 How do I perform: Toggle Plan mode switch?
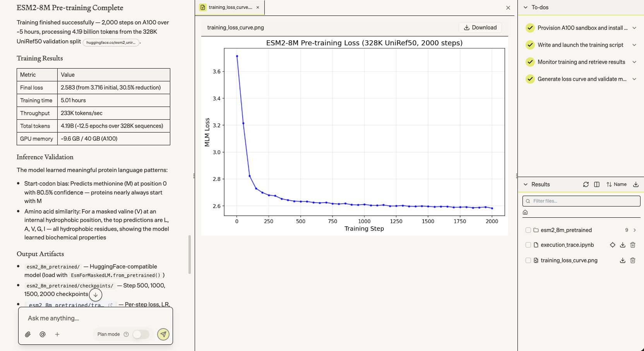(x=141, y=334)
